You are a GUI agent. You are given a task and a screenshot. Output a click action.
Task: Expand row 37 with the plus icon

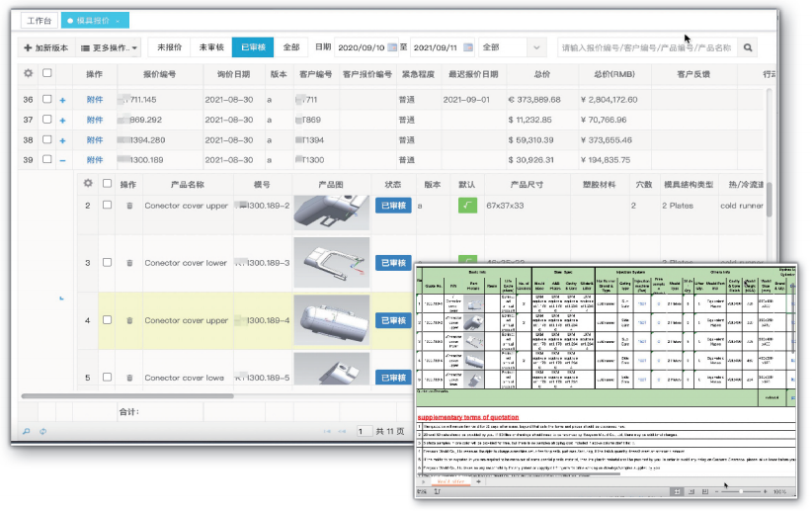(x=62, y=121)
